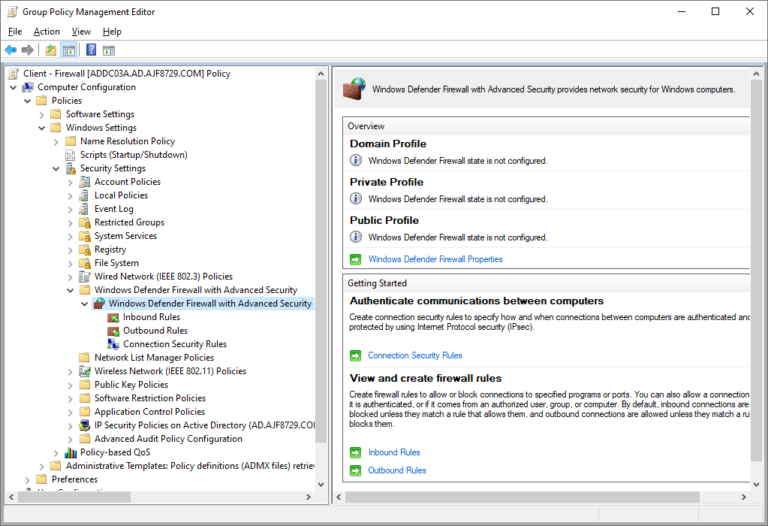Screen dimensions: 768x526
Task: Open the Connection Security Rules link
Action: [x=415, y=355]
